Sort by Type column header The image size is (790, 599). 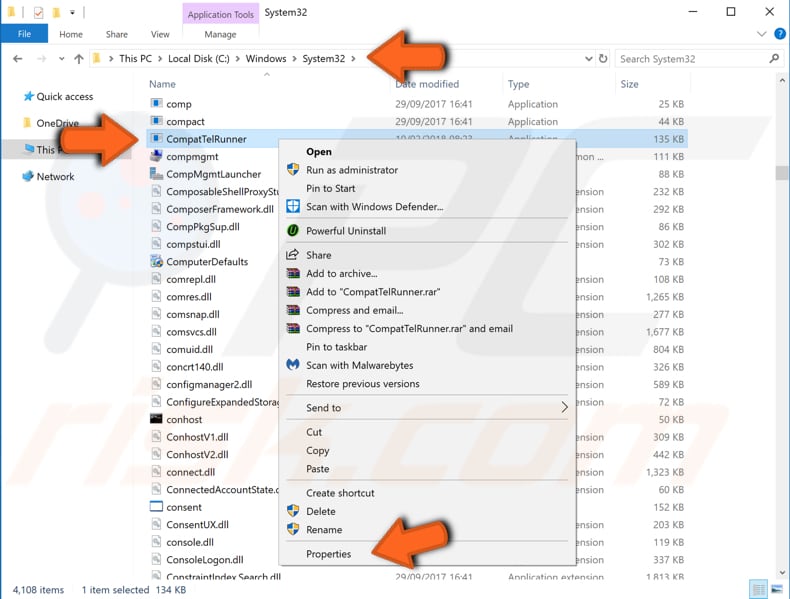[x=518, y=84]
